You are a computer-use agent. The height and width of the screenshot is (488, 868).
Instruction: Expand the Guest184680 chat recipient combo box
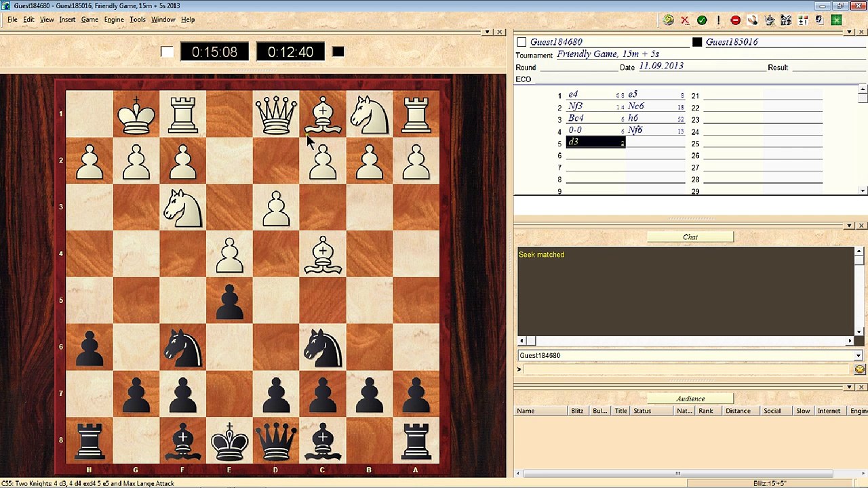[x=859, y=356]
